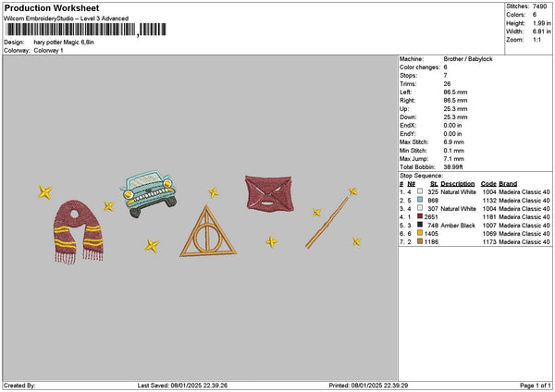Click the Zoom value 1:1

click(x=536, y=40)
